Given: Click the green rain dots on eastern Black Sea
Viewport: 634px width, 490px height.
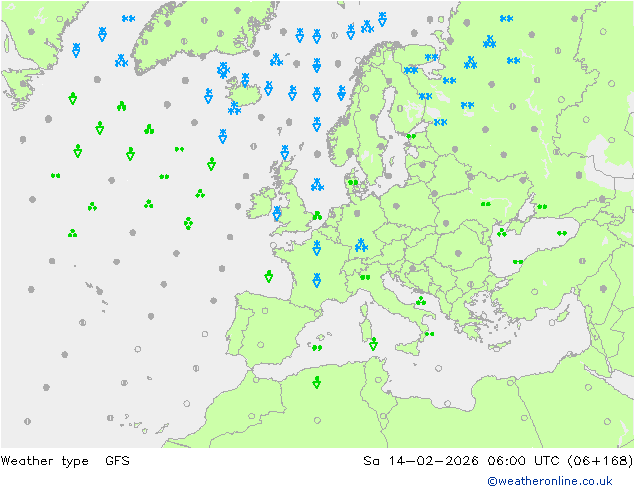Looking at the screenshot, I should [562, 233].
